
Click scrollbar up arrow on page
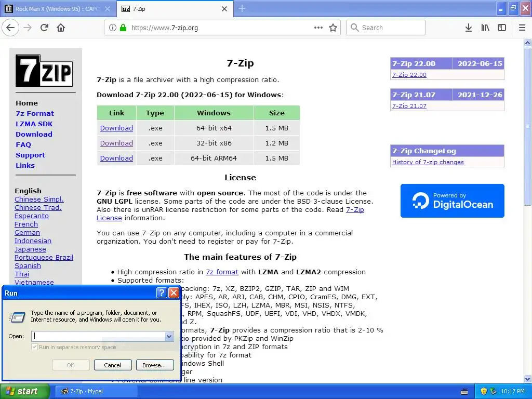[528, 43]
